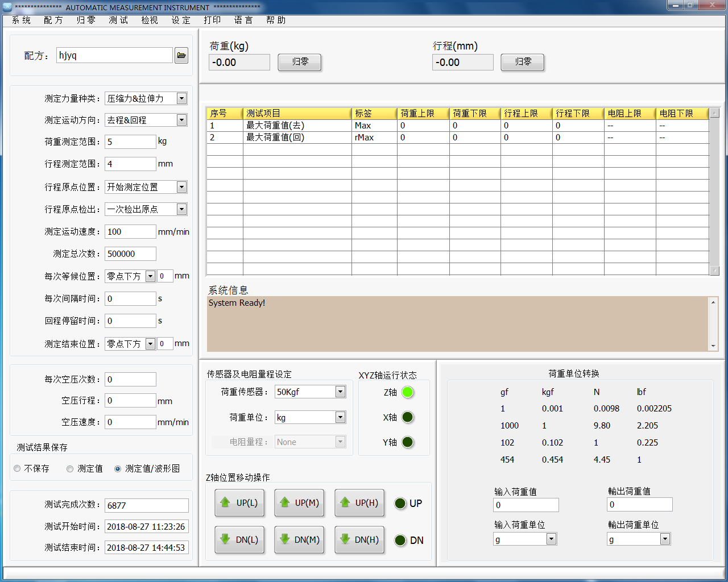Open 行程原点位置 dropdown
Viewport: 728px width, 582px height.
[x=181, y=187]
